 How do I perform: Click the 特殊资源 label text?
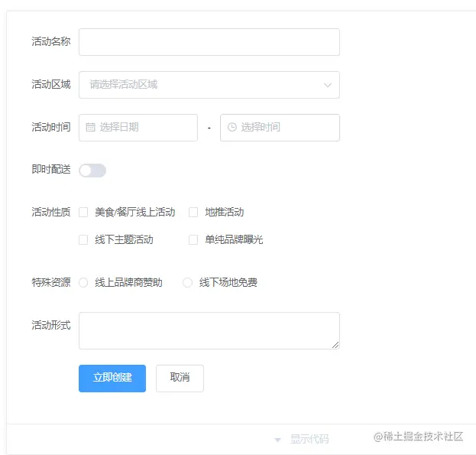51,282
